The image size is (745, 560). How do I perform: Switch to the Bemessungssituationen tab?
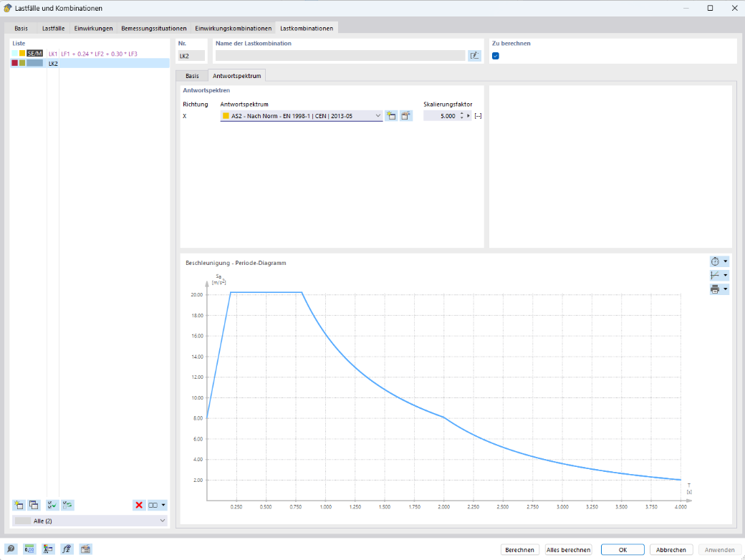pos(153,29)
